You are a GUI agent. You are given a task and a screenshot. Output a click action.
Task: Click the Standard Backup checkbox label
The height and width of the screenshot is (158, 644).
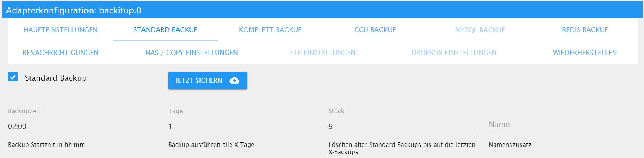click(x=55, y=78)
